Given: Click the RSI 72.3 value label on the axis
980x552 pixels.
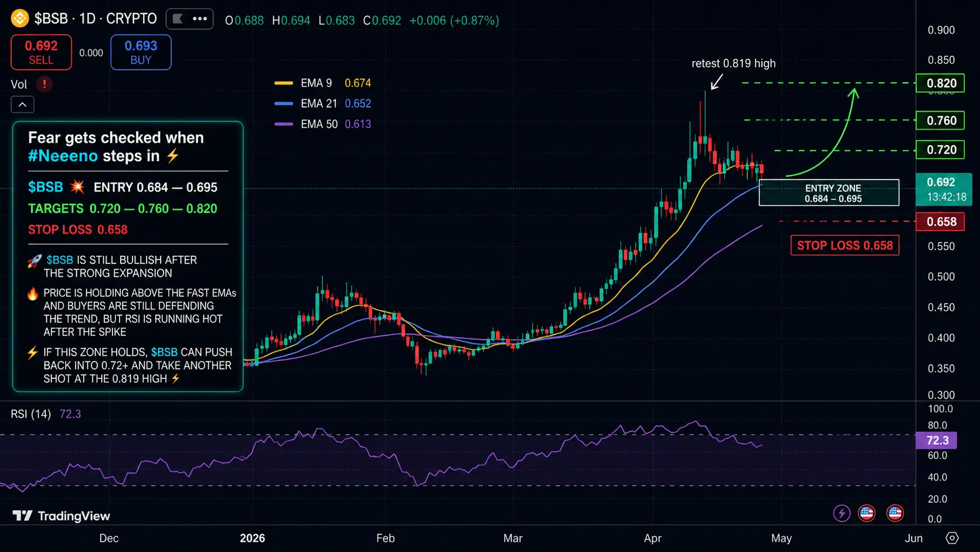Looking at the screenshot, I should coord(936,440).
